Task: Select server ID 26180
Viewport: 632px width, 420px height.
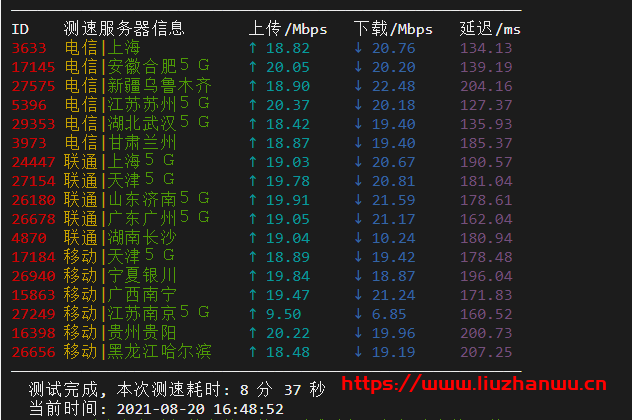Action: 33,200
